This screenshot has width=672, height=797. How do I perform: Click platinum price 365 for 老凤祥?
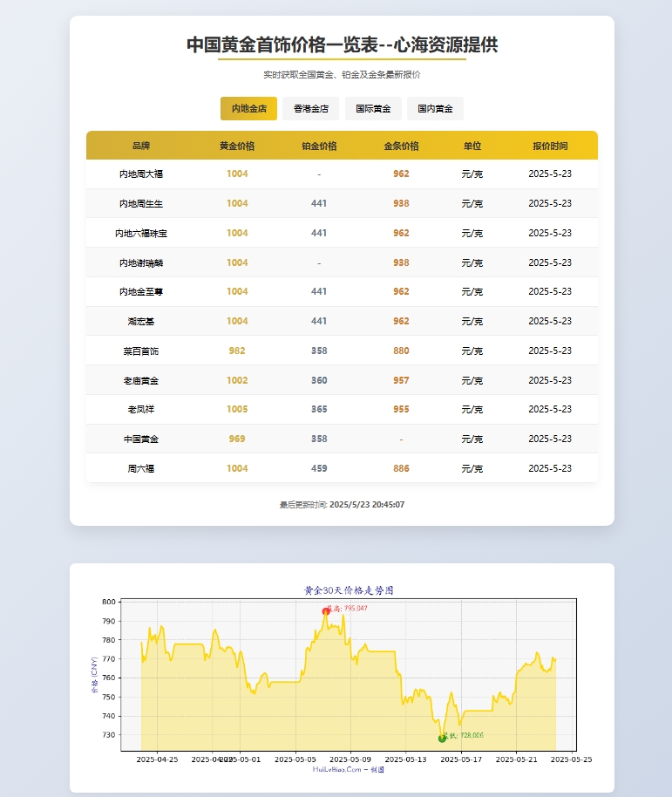(319, 409)
